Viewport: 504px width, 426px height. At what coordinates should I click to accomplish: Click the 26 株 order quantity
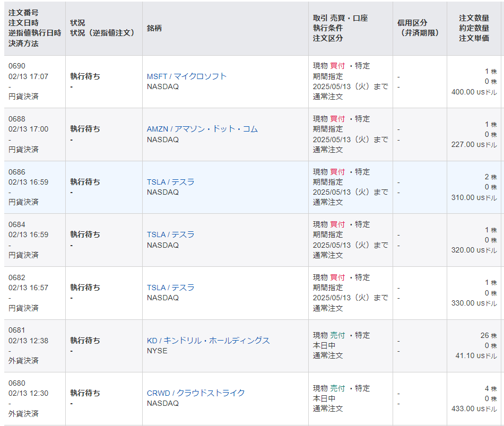click(489, 336)
